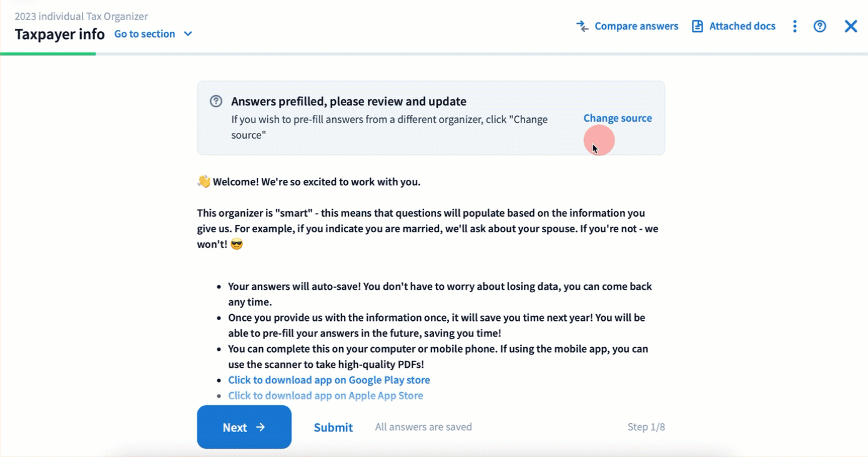The image size is (868, 457).
Task: Click the "All answers are saved" status text
Action: 423,427
